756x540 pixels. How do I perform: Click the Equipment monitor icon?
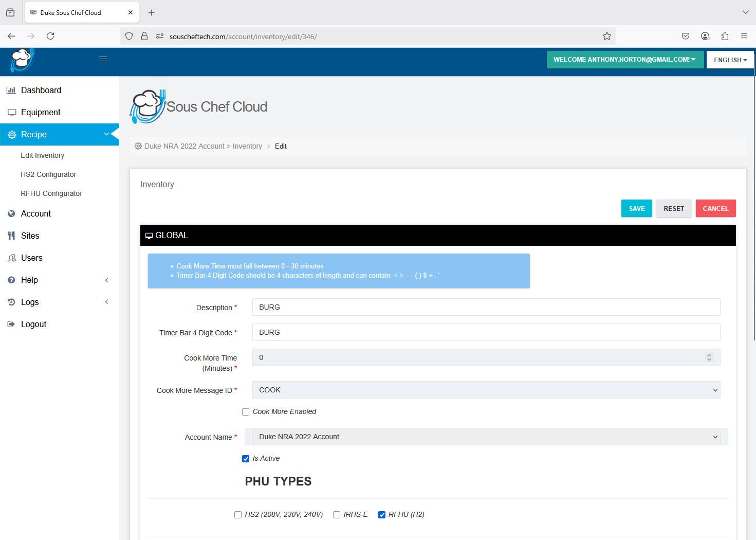pos(12,113)
